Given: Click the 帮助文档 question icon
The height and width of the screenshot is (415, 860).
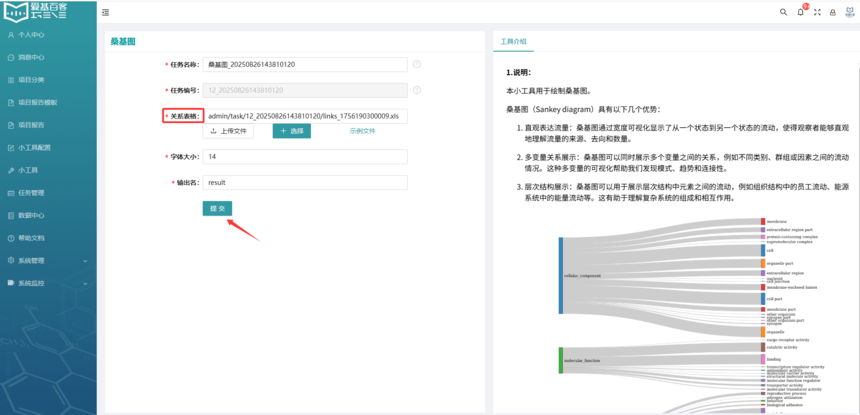Looking at the screenshot, I should (x=11, y=238).
